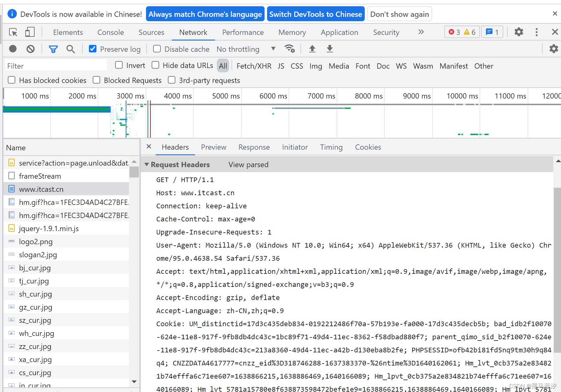Screen dimensions: 561x392
Task: Clear the network log
Action: (31, 49)
